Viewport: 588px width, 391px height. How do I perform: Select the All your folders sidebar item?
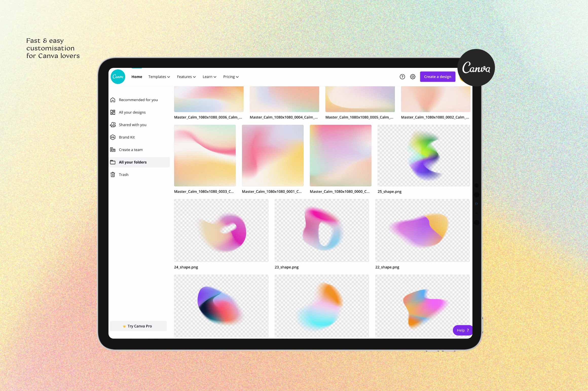click(133, 162)
